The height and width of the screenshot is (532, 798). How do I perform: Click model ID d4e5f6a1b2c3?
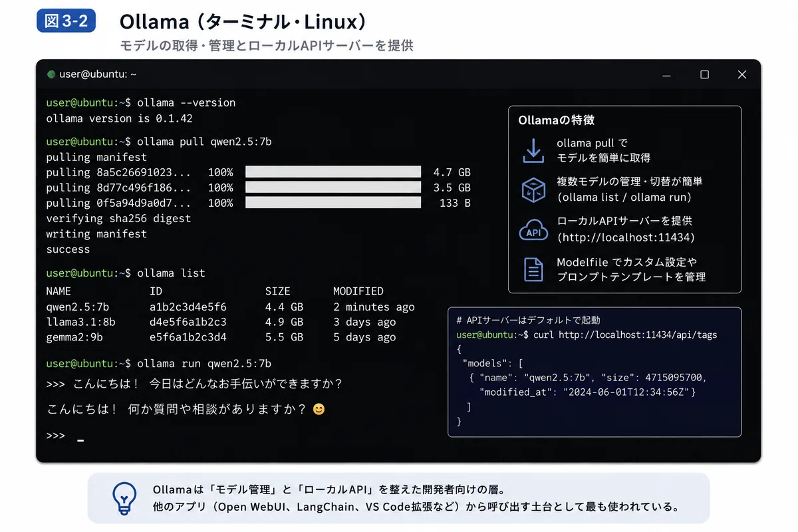tap(188, 322)
